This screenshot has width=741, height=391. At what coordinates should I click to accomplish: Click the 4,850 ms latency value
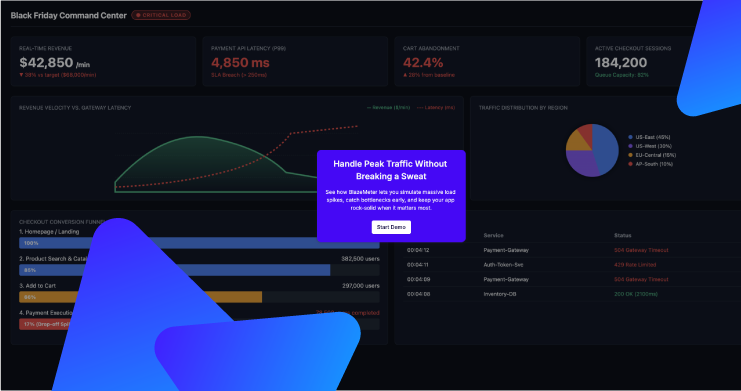pos(240,62)
